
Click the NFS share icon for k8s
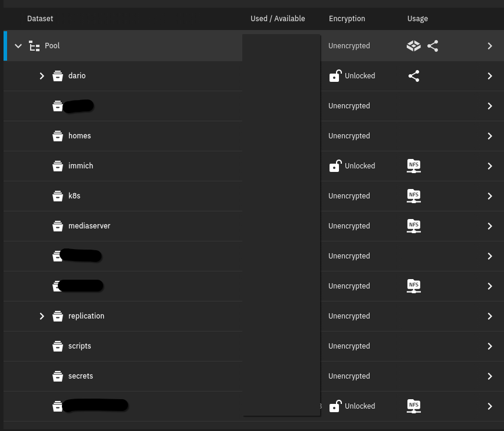click(414, 196)
